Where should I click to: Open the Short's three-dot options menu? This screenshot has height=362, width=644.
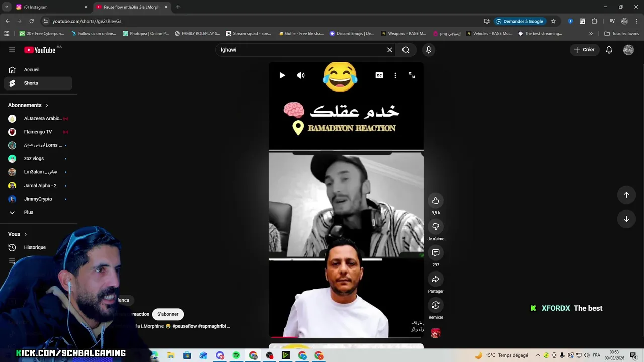pos(395,75)
